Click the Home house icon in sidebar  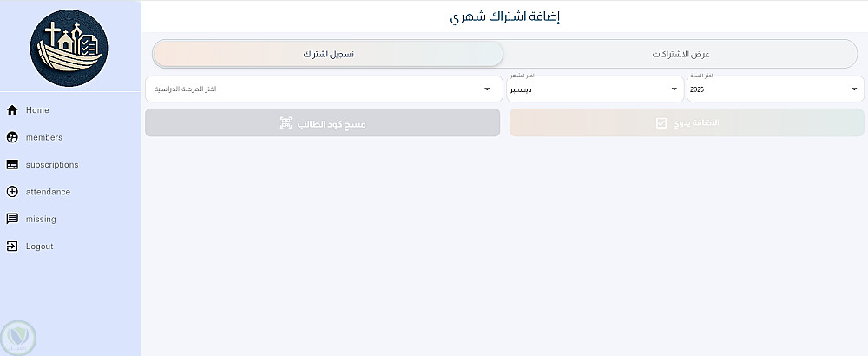[x=12, y=110]
